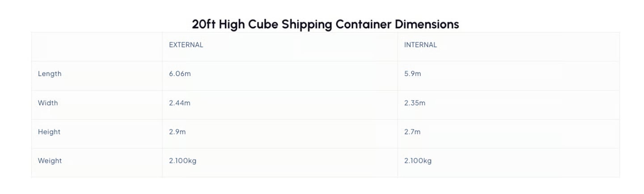Click the Length row label
Image resolution: width=644 pixels, height=194 pixels.
coord(50,73)
